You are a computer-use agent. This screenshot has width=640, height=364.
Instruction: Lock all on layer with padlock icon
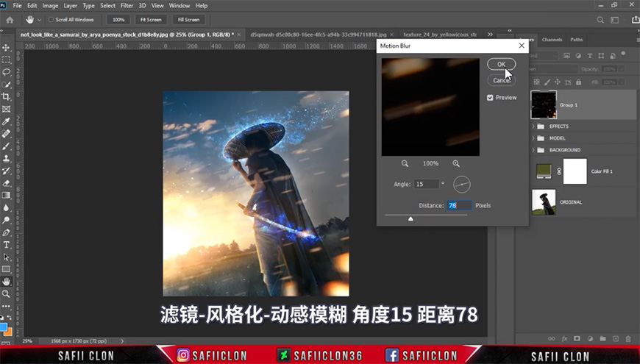[x=578, y=82]
